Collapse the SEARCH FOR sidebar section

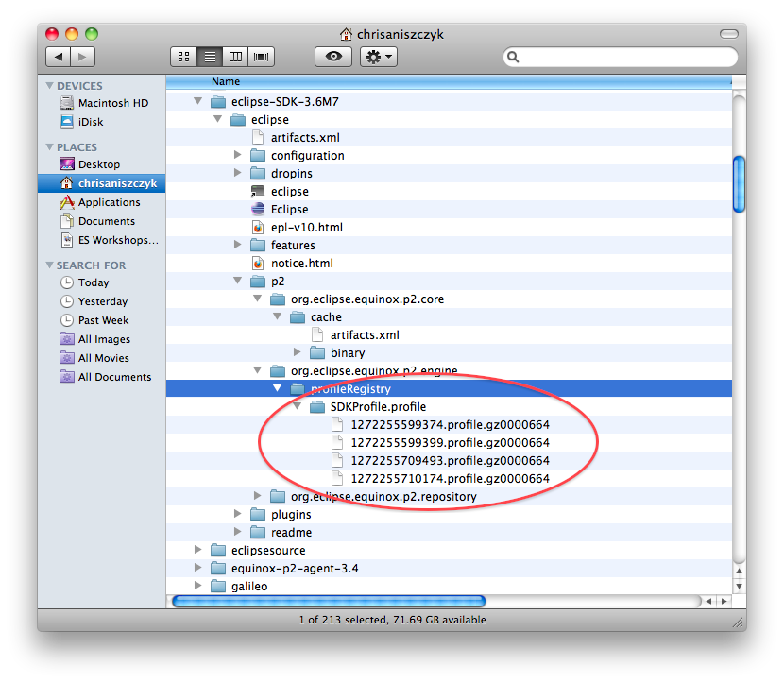click(49, 265)
